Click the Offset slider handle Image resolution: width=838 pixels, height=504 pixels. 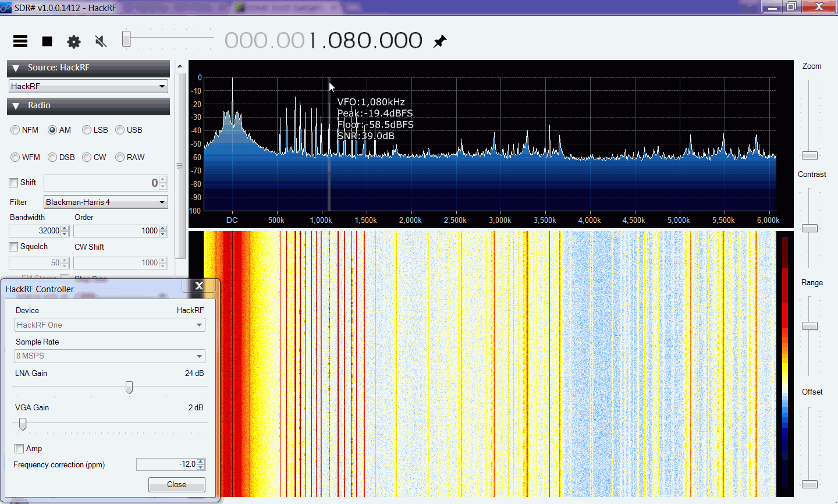[809, 484]
